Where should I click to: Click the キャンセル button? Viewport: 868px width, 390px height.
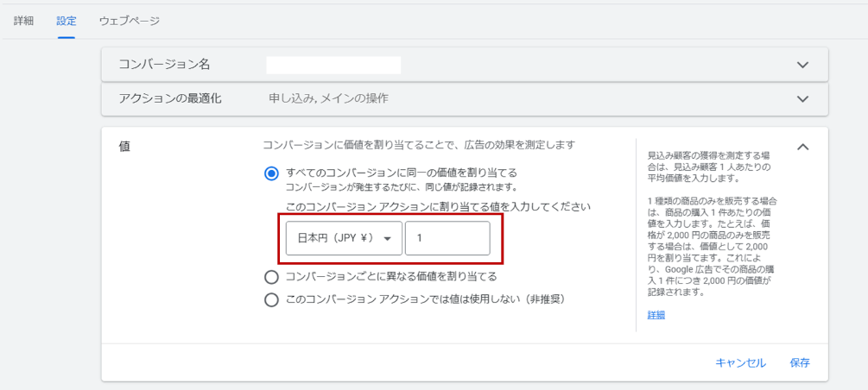pyautogui.click(x=741, y=363)
